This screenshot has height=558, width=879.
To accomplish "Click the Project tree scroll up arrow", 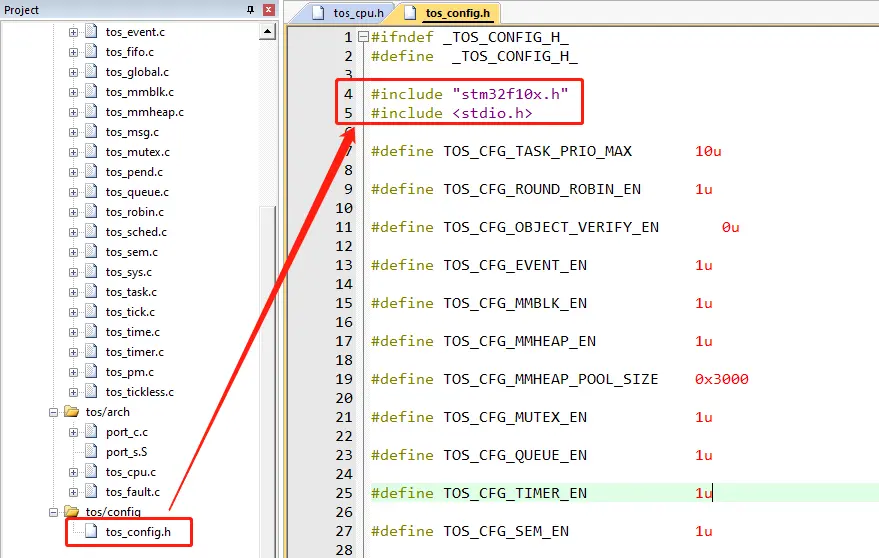I will [267, 32].
